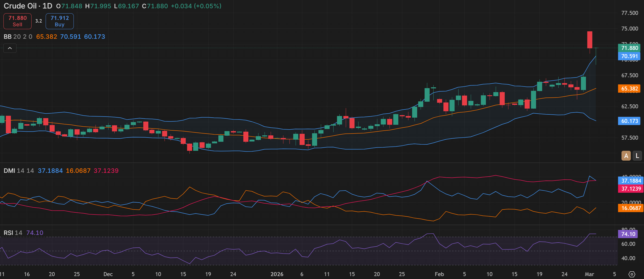Click the orange 65.382 basis price label
This screenshot has width=644, height=279.
tap(629, 89)
